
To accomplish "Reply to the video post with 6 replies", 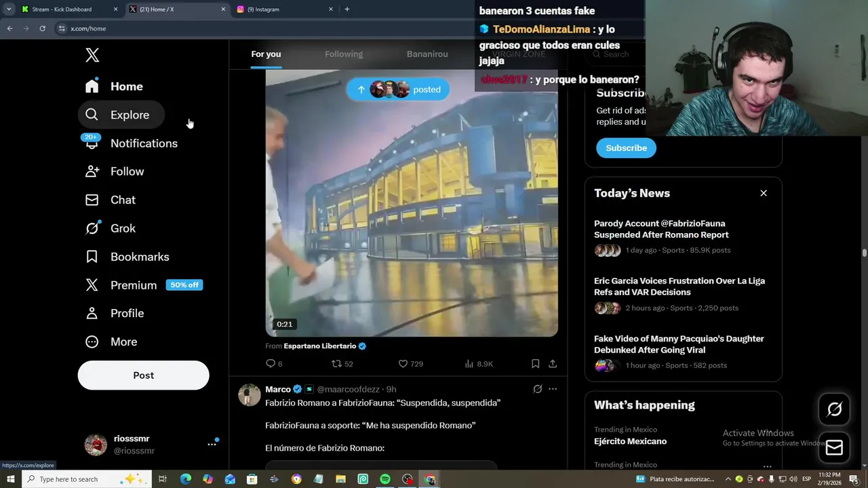I will pos(274,364).
